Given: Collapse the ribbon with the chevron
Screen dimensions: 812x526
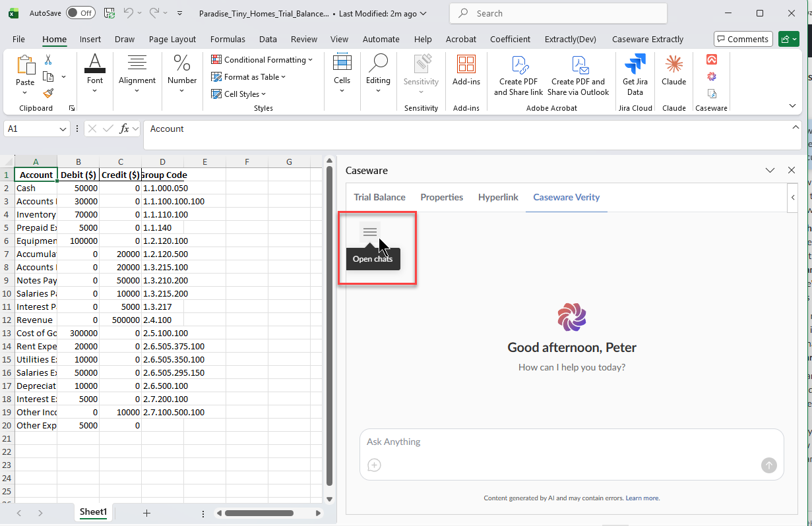Looking at the screenshot, I should point(793,105).
